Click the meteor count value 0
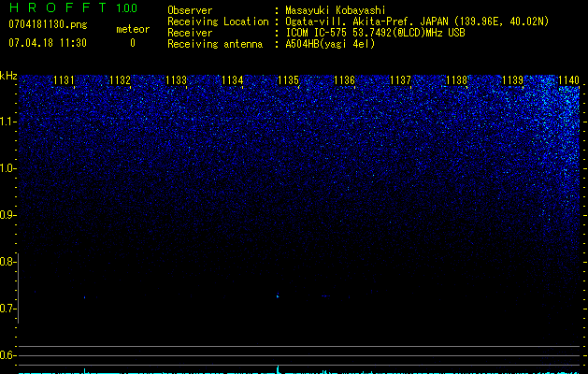This screenshot has width=588, height=374. (133, 43)
